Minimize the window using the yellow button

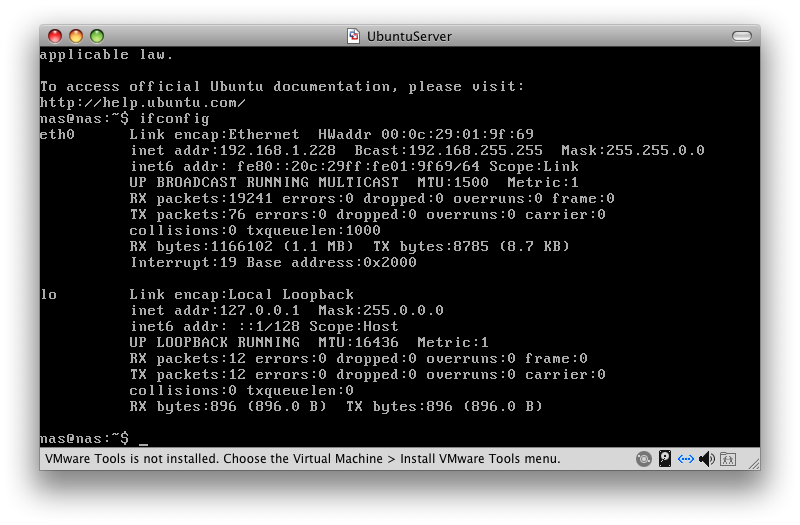(x=76, y=36)
